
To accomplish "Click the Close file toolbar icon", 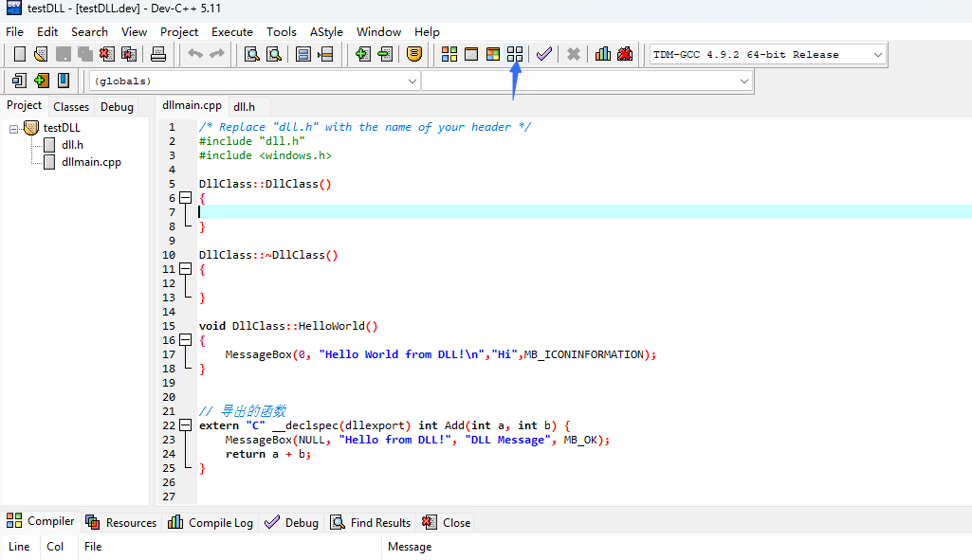I will (x=106, y=55).
